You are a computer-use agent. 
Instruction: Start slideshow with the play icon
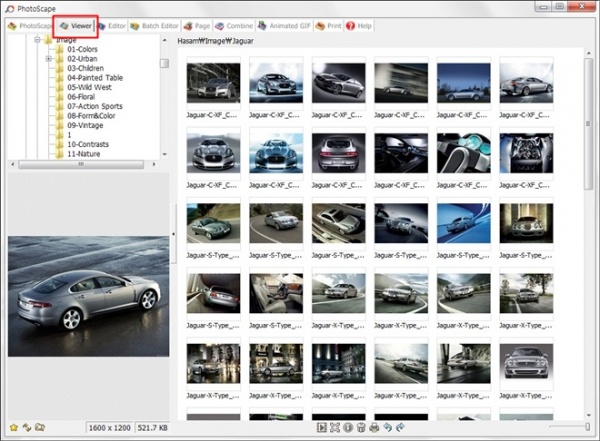322,428
